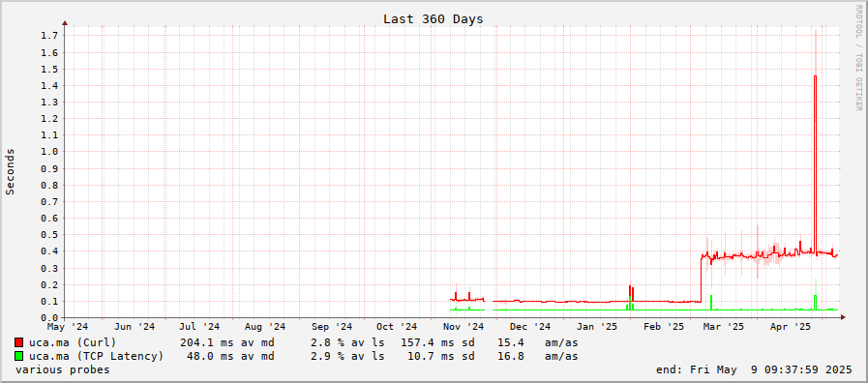Click the red arrow atop y-axis
Screen dimensions: 868x383
pos(65,23)
